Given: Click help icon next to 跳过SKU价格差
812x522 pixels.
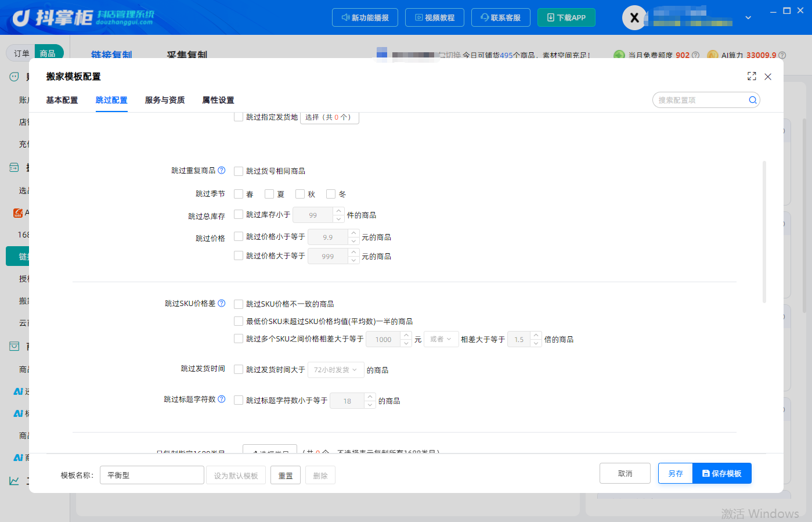Looking at the screenshot, I should (x=221, y=303).
